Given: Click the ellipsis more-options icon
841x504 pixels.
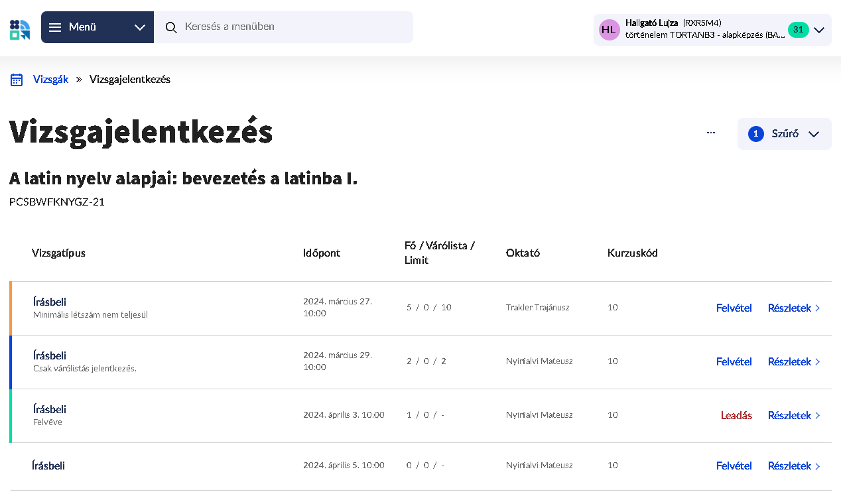Looking at the screenshot, I should pos(711,132).
